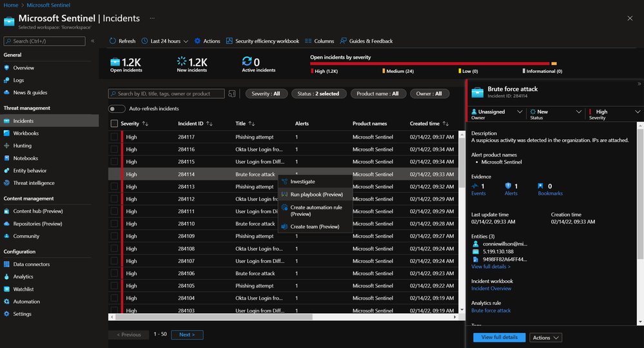
Task: Open the Severity : All filter
Action: point(266,93)
